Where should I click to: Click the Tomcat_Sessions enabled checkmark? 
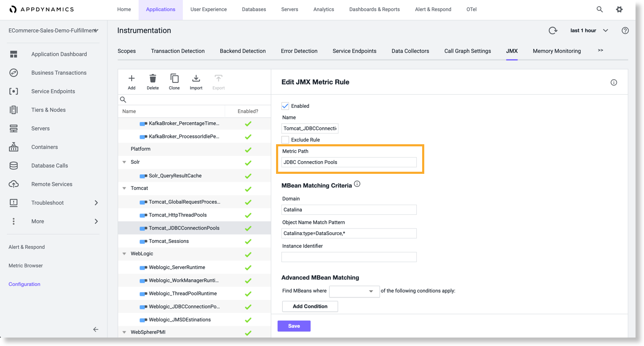pyautogui.click(x=248, y=242)
